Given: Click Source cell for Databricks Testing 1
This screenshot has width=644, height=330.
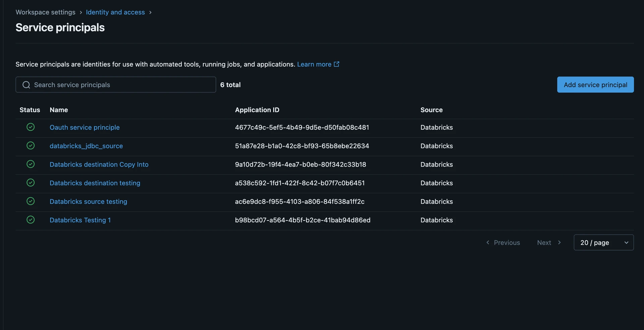Looking at the screenshot, I should pos(437,220).
